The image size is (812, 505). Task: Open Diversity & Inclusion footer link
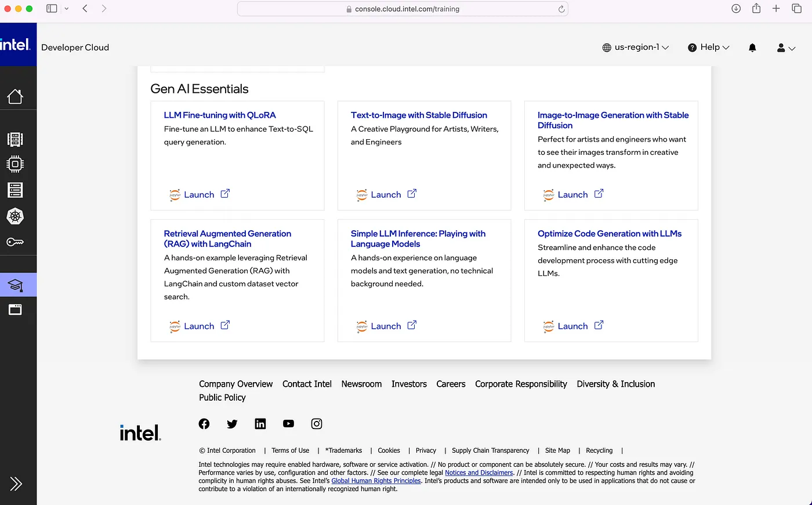click(x=615, y=384)
